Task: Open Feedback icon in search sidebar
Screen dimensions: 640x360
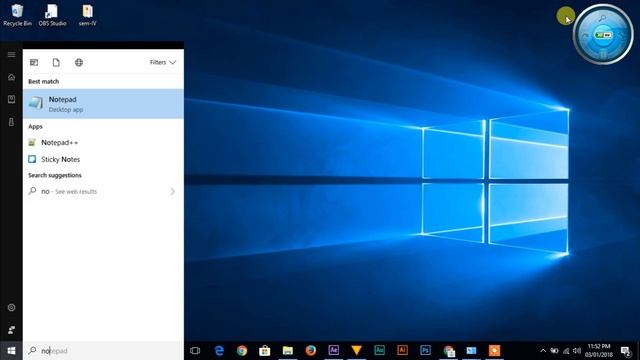Action: click(11, 329)
